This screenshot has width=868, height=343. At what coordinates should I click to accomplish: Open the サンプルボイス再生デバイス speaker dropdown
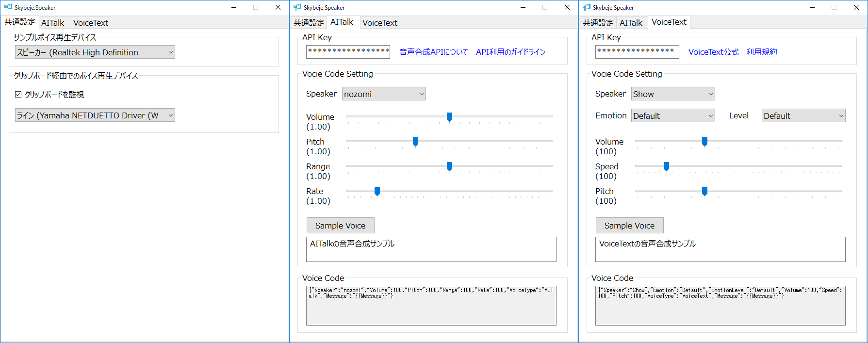95,52
